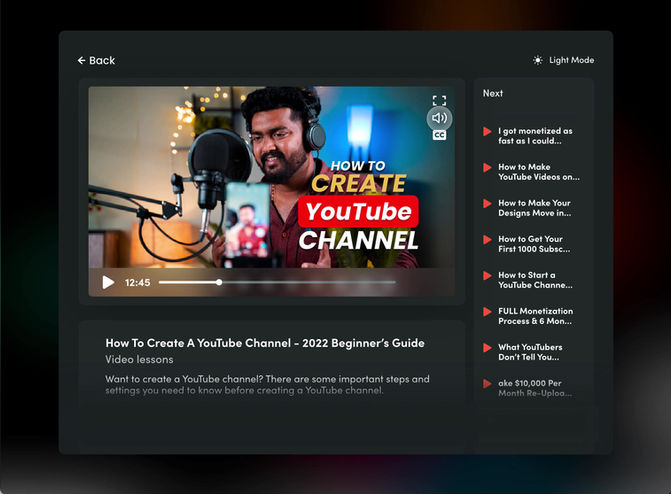Click the video thumbnail image

pyautogui.click(x=271, y=177)
